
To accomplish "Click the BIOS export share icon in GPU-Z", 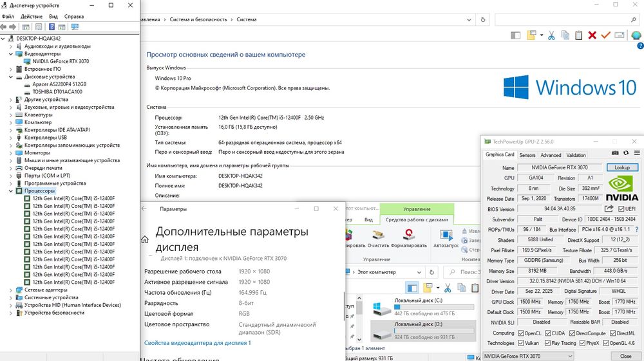I will click(x=609, y=208).
